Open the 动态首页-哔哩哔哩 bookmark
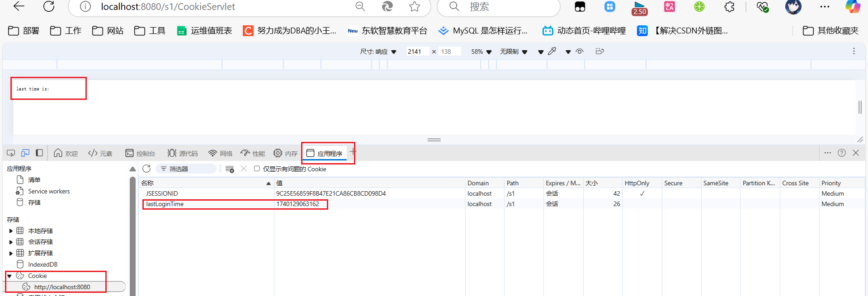The width and height of the screenshot is (868, 296). tap(584, 30)
